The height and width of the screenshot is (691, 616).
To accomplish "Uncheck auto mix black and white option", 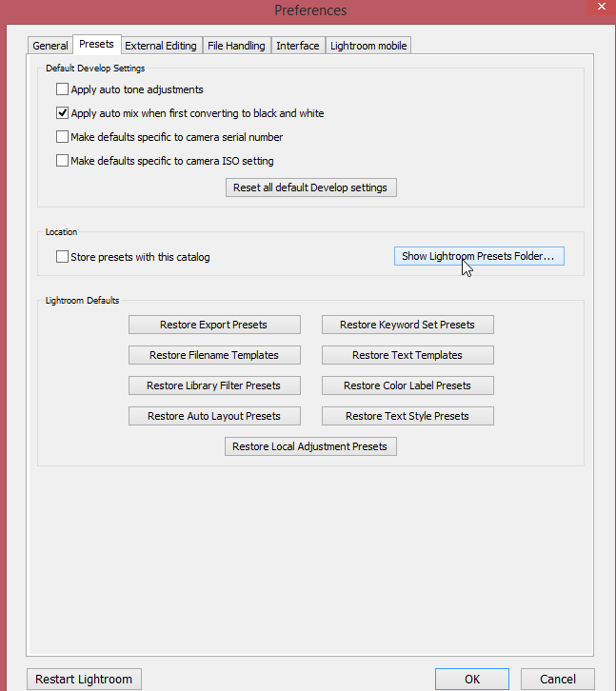I will [63, 113].
